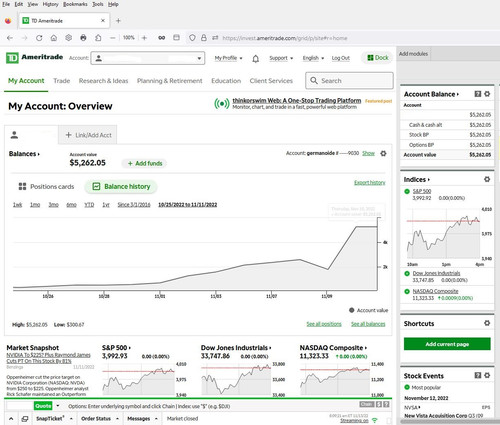Go to Research & Ideas tab

[103, 81]
